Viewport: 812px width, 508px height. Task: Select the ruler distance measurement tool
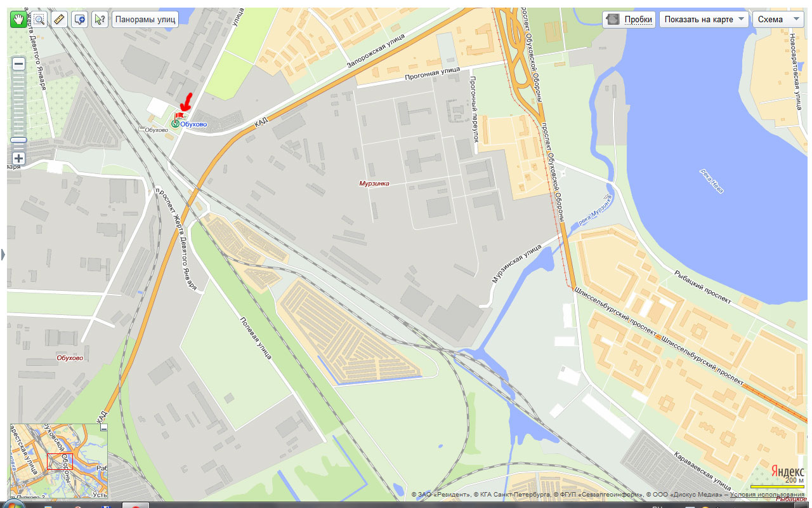click(x=59, y=19)
